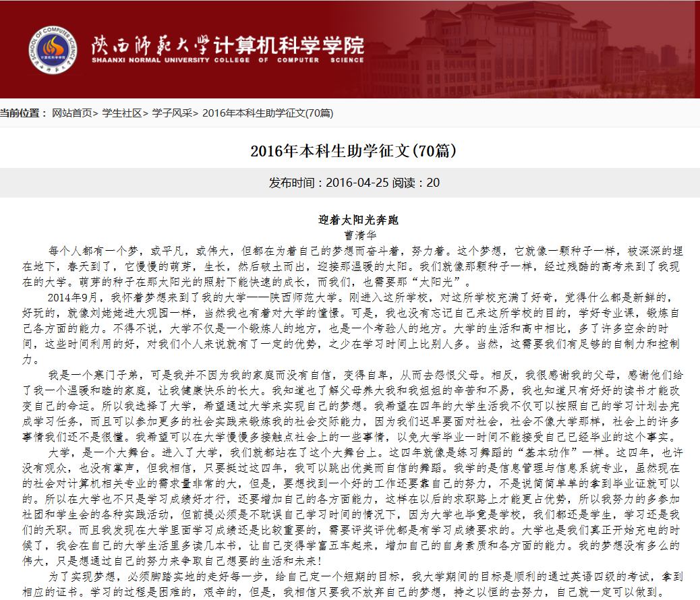Click the 阅读:20 read counter
The width and height of the screenshot is (700, 600).
[x=421, y=183]
